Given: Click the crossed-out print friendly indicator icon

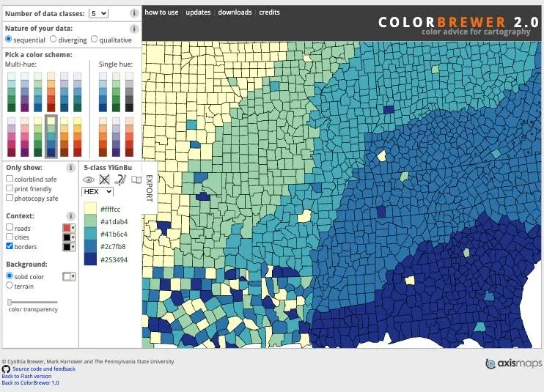Looking at the screenshot, I should 104,180.
